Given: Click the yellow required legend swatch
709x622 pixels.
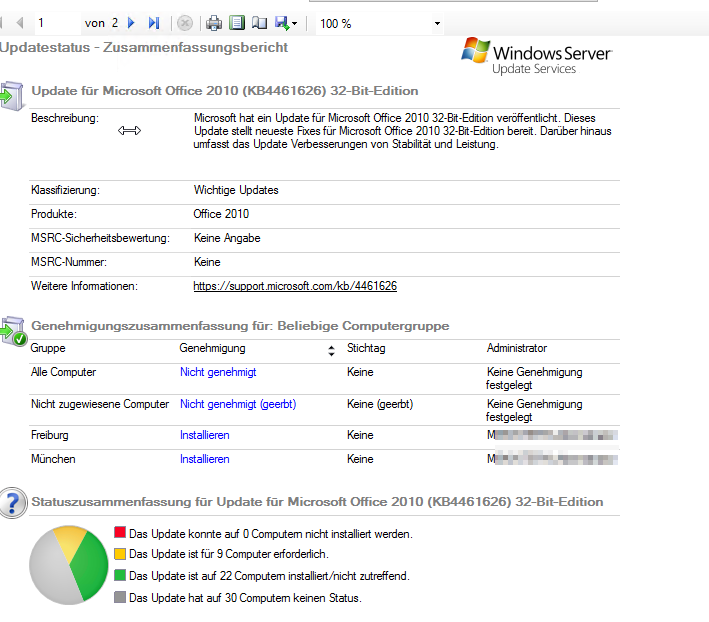Looking at the screenshot, I should pos(120,554).
